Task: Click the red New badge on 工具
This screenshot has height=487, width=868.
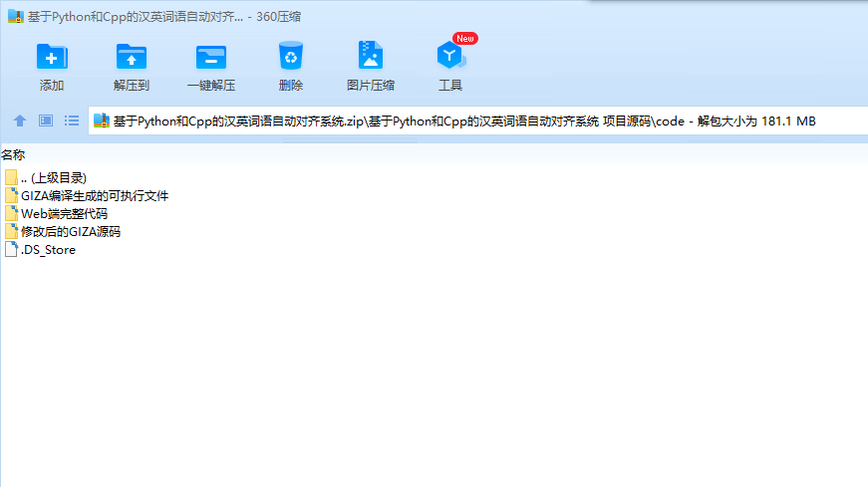Action: point(465,39)
